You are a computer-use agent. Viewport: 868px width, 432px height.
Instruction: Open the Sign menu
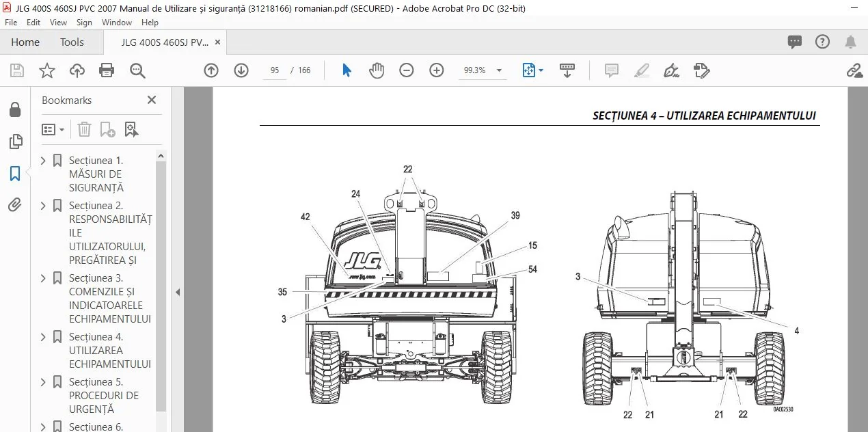[x=84, y=23]
